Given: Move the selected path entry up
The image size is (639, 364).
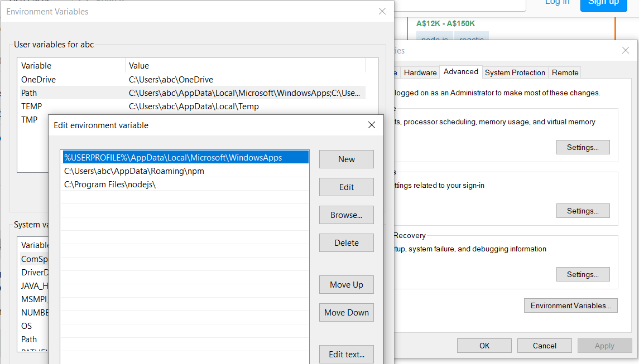Looking at the screenshot, I should pos(346,284).
